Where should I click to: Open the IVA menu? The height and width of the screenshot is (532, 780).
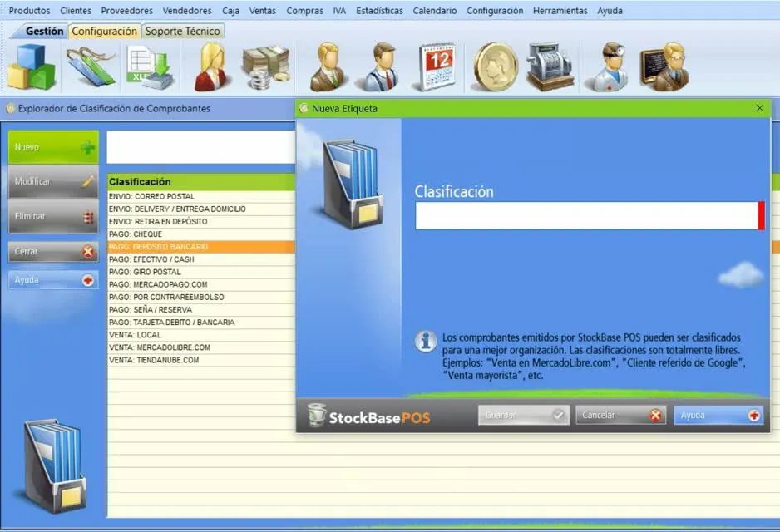[x=340, y=11]
